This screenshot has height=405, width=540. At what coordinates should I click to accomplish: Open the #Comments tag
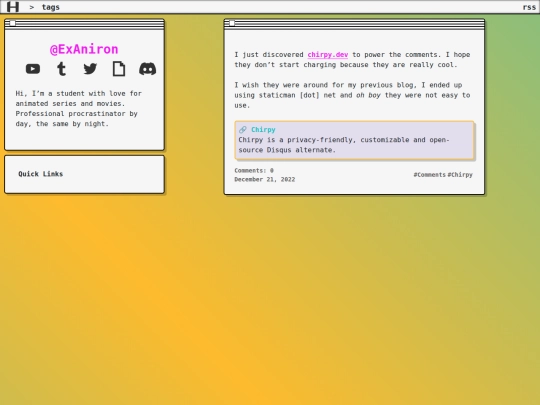click(x=429, y=175)
